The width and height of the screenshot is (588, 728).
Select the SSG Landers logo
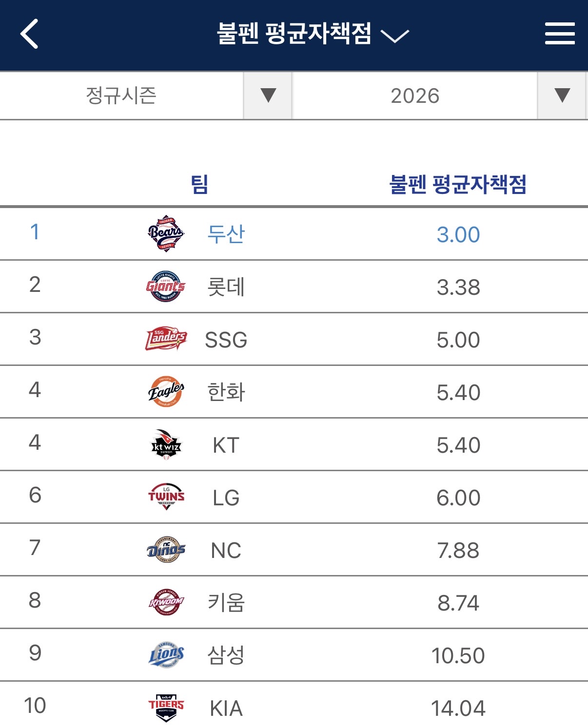pos(166,339)
